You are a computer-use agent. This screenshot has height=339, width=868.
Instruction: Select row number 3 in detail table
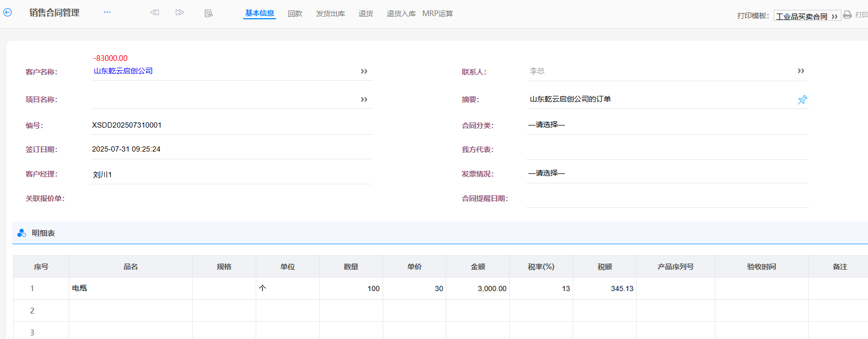[32, 332]
